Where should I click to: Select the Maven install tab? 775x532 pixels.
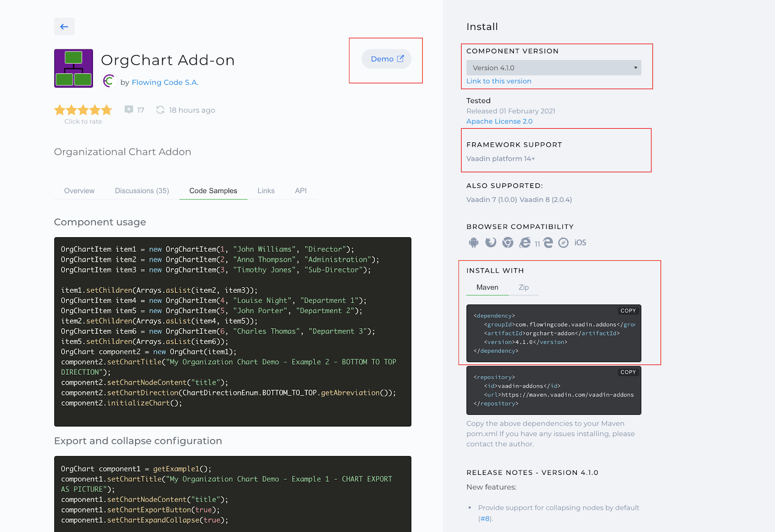click(487, 288)
